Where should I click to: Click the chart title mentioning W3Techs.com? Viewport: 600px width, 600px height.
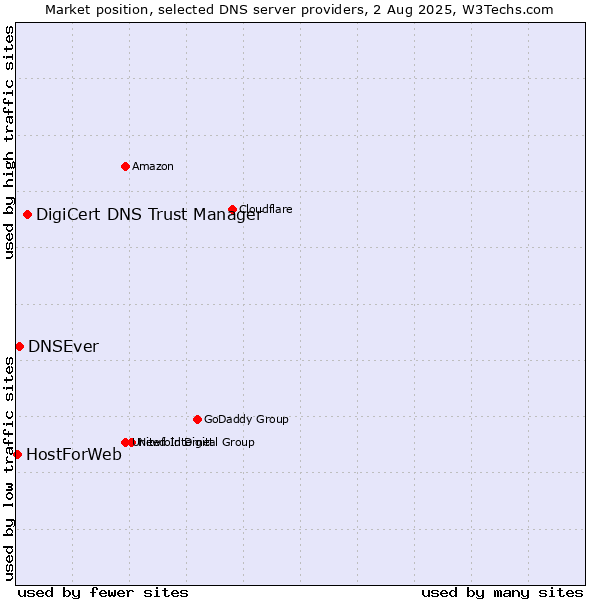299,10
